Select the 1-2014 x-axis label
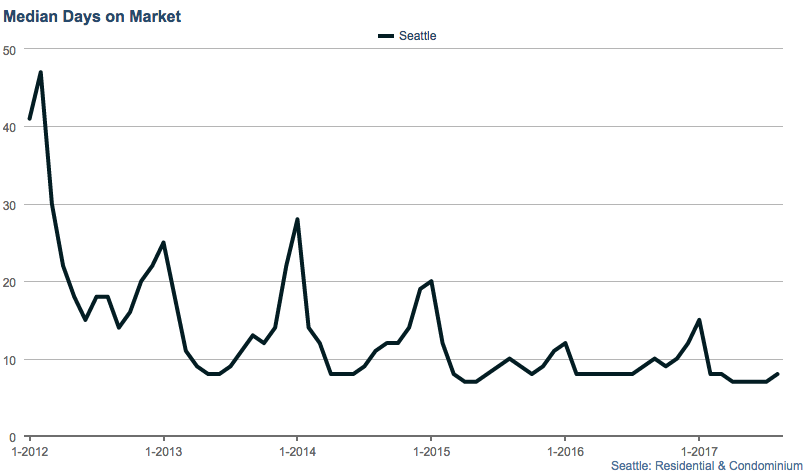The height and width of the screenshot is (472, 809). (297, 450)
